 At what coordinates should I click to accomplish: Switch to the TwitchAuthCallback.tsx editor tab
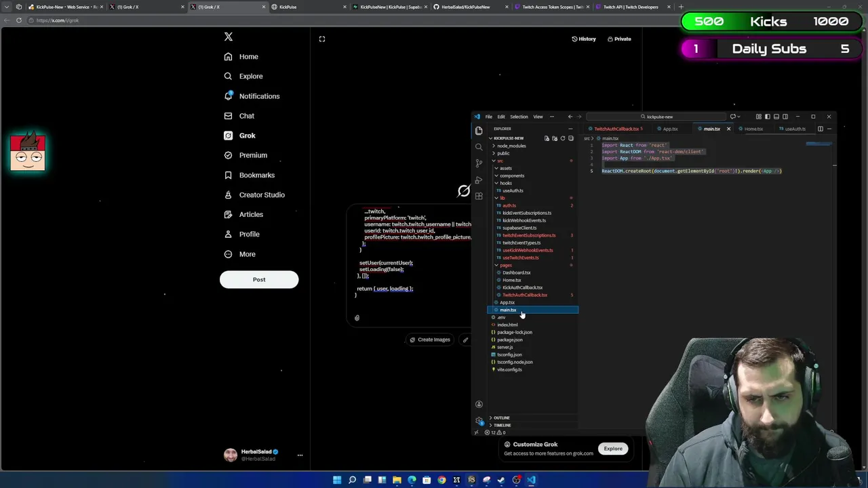point(616,129)
